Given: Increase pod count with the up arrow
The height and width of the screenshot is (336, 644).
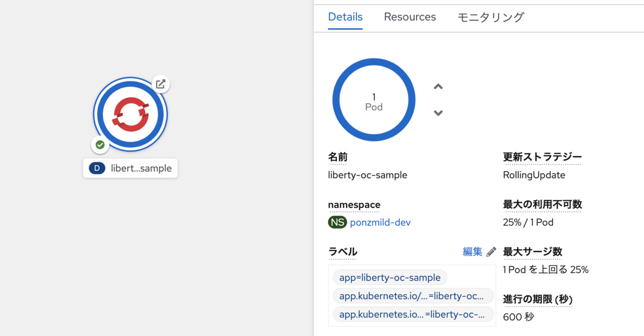Looking at the screenshot, I should coord(438,87).
